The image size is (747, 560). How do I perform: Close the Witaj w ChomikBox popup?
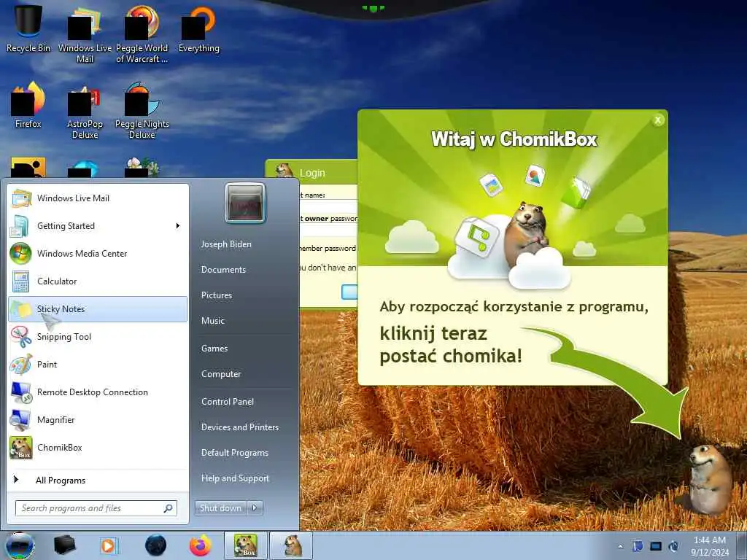coord(658,120)
